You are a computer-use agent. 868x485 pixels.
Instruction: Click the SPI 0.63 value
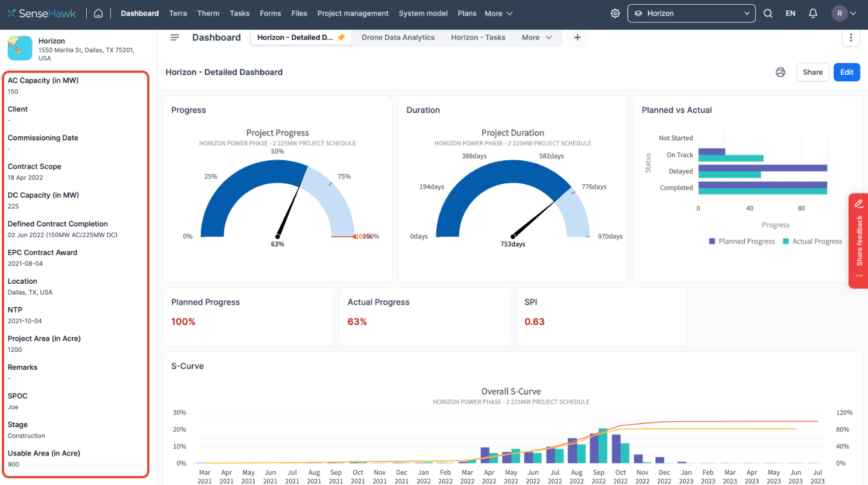click(535, 322)
